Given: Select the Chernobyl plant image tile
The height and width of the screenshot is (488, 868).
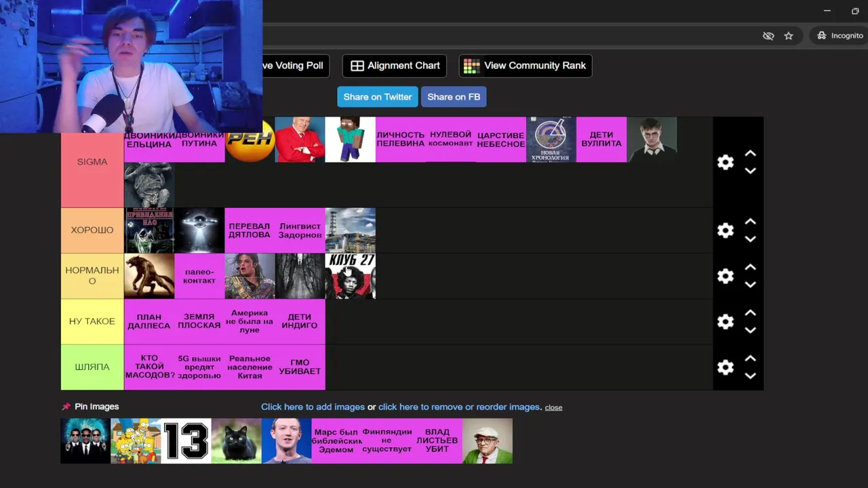Looking at the screenshot, I should click(x=350, y=230).
